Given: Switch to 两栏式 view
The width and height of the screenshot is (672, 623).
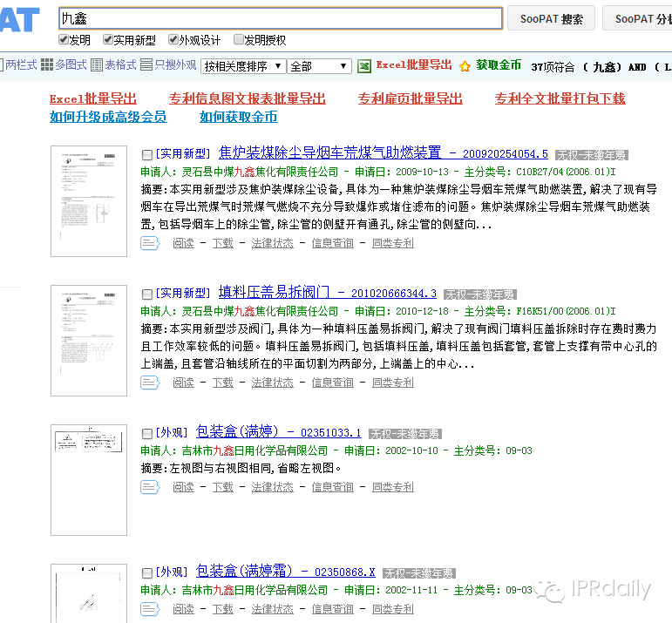Looking at the screenshot, I should tap(21, 64).
